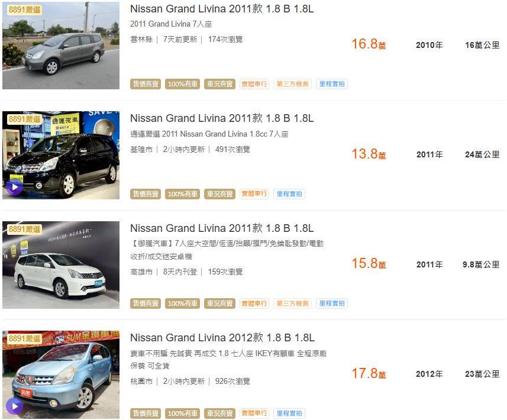Select the 17.8萬 price

click(369, 373)
